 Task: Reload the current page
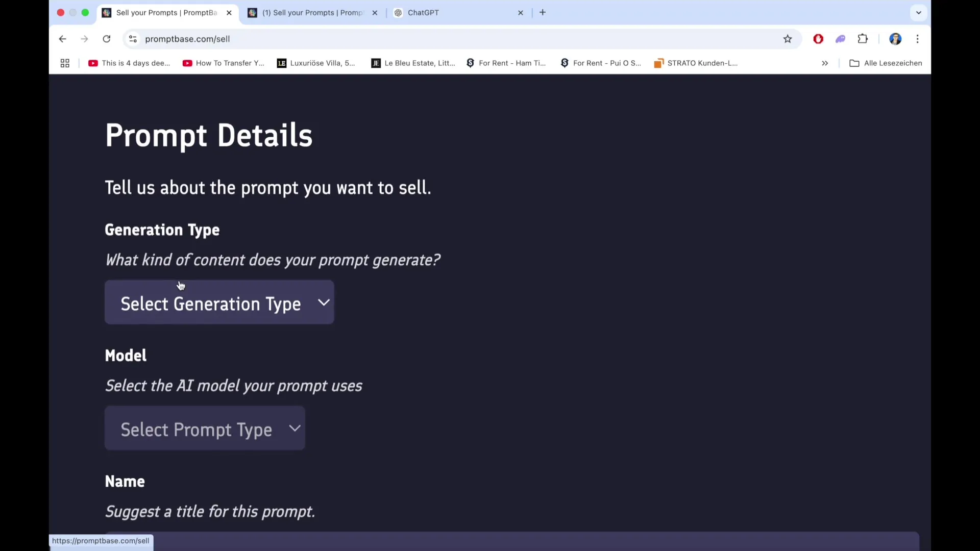point(107,39)
